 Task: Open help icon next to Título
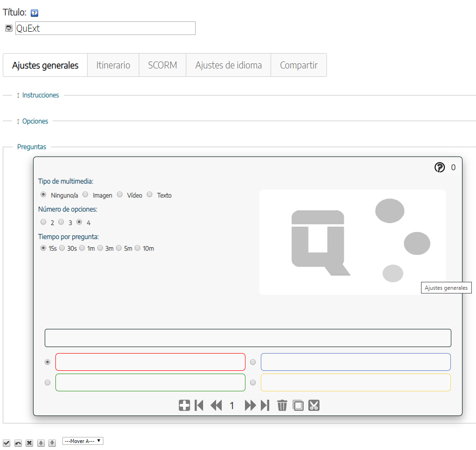coord(34,13)
